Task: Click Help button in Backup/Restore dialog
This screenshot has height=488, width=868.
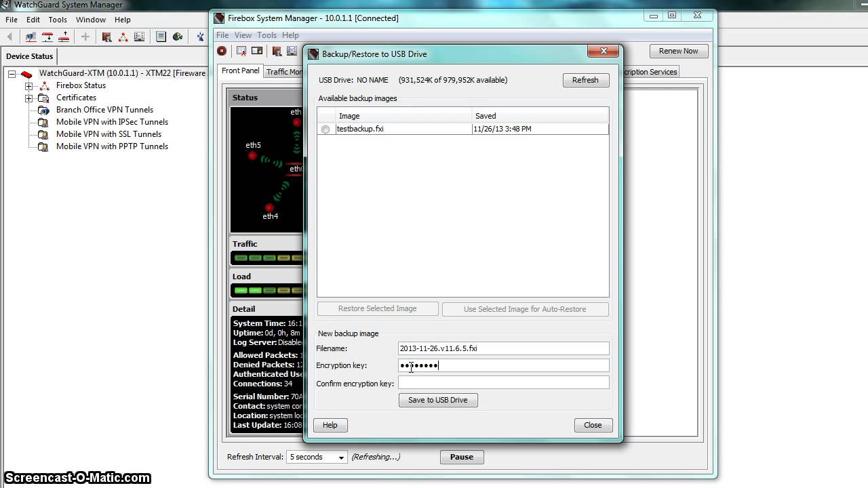Action: [330, 425]
